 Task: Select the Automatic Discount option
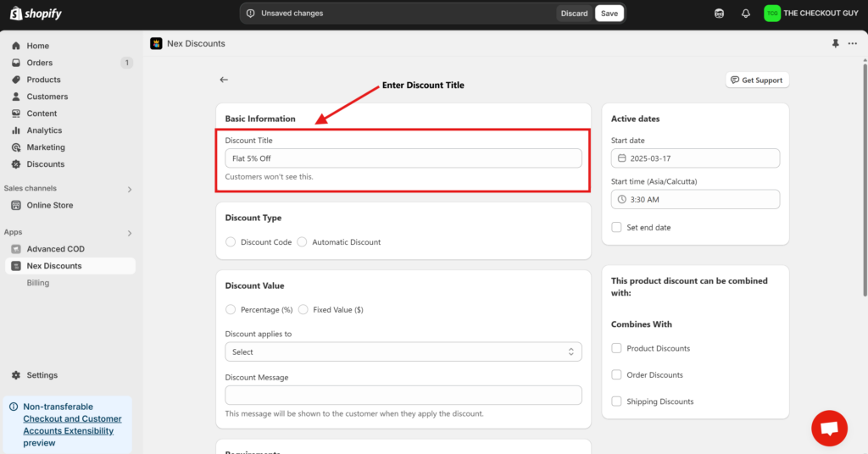(302, 242)
